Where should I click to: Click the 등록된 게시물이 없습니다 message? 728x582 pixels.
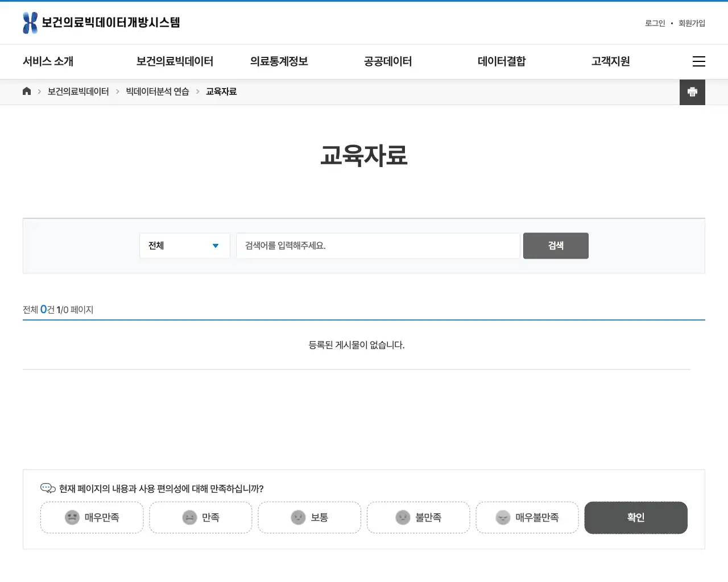(357, 345)
